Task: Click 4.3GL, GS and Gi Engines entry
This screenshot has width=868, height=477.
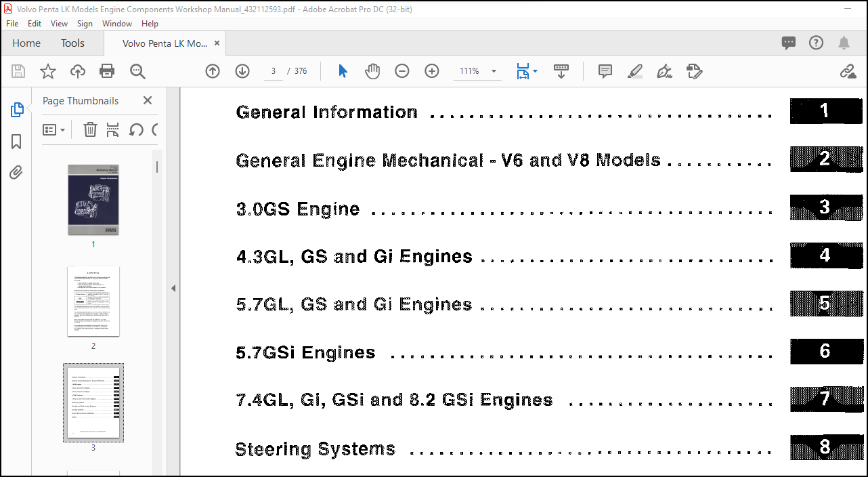Action: (x=354, y=257)
